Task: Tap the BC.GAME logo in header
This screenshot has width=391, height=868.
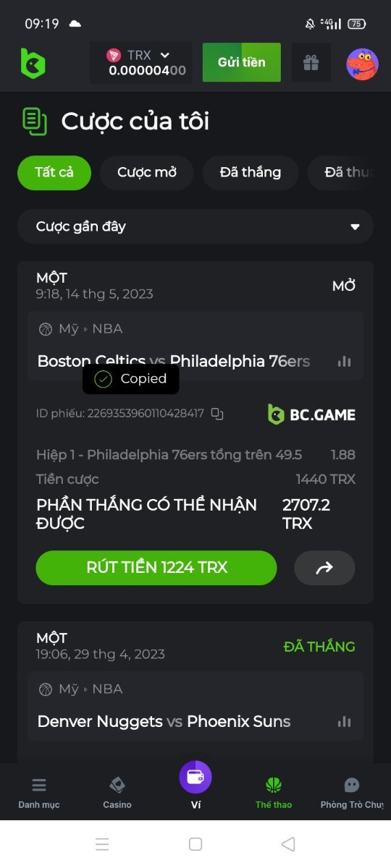Action: tap(33, 63)
